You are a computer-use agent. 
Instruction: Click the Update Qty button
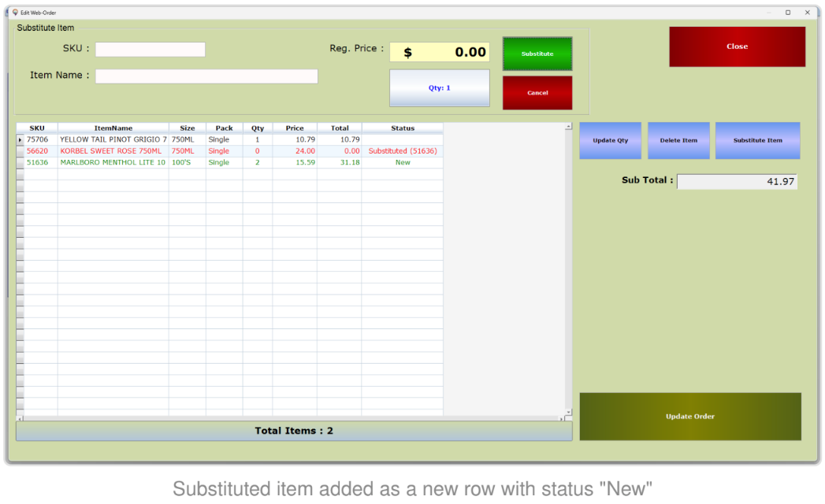(611, 140)
